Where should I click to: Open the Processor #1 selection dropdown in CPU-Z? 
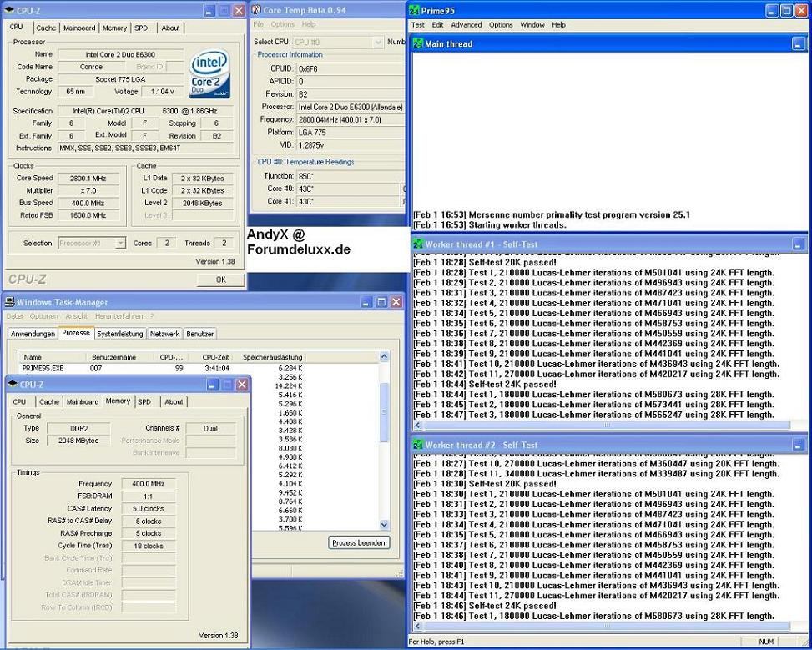click(x=120, y=243)
